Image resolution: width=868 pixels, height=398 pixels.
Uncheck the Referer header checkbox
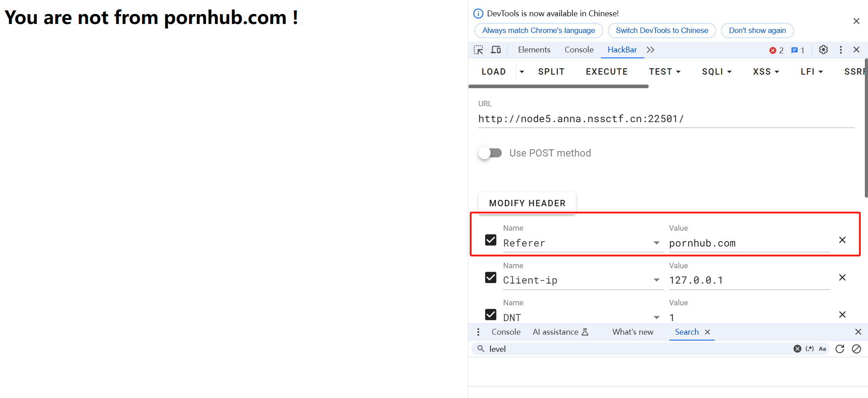click(491, 240)
